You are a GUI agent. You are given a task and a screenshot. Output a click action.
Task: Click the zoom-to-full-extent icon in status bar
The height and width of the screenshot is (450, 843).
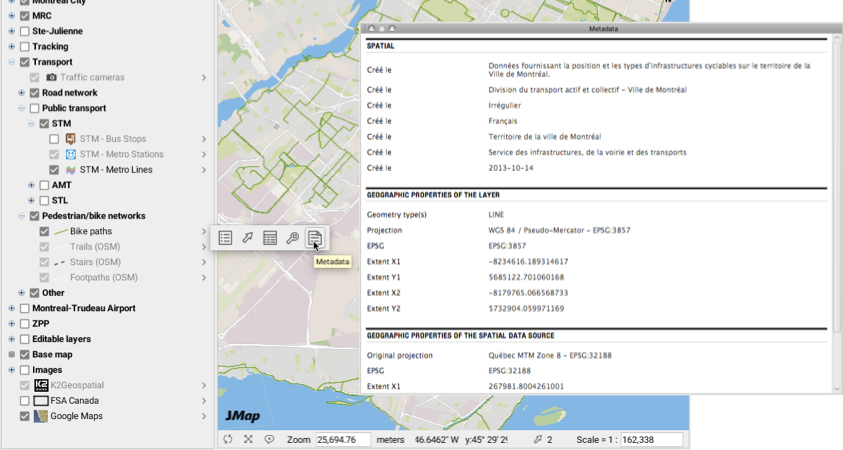coord(248,439)
